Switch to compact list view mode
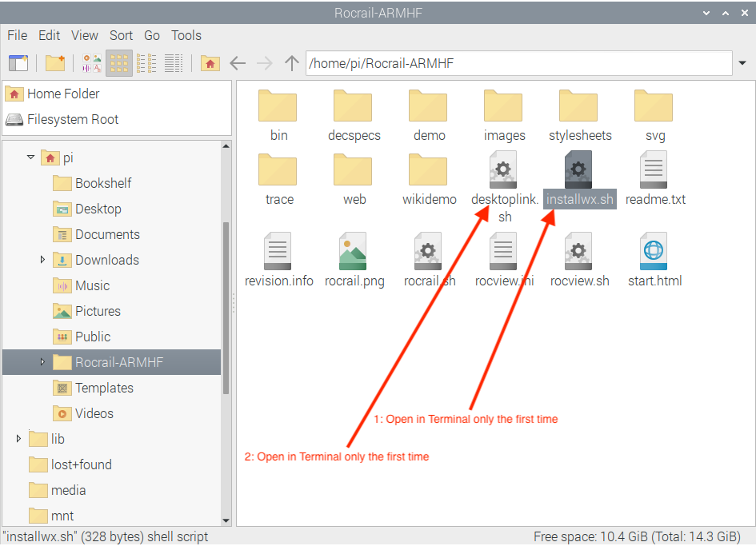 (146, 63)
